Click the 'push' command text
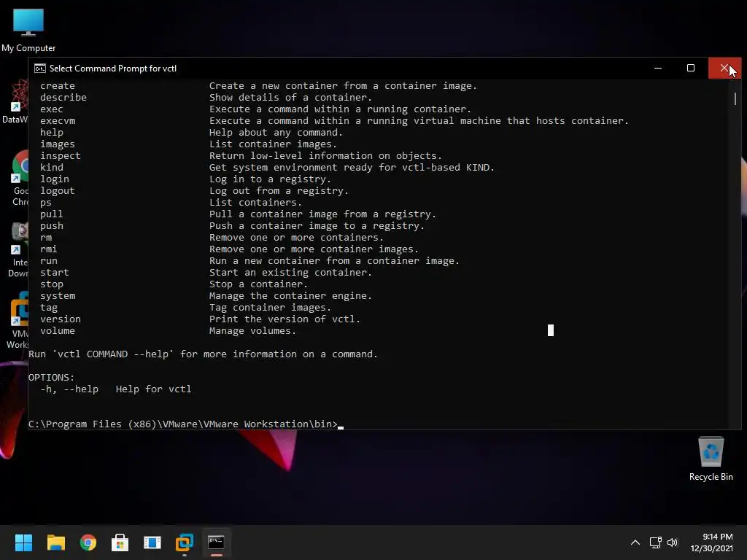The width and height of the screenshot is (747, 560). pyautogui.click(x=52, y=226)
